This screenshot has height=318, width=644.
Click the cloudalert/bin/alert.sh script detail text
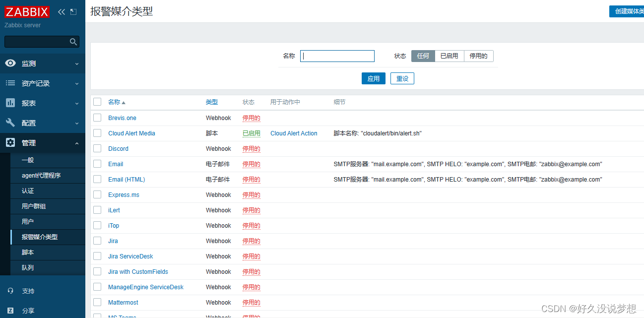click(378, 133)
